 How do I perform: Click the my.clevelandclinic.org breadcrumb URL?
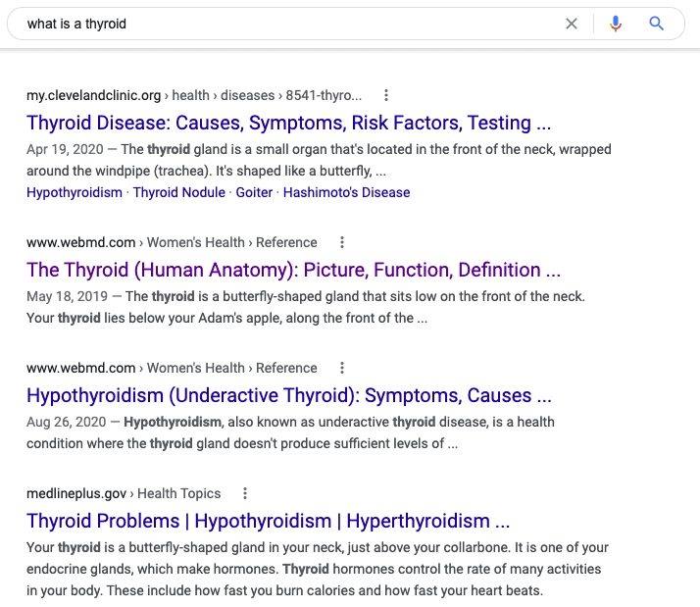click(x=194, y=95)
